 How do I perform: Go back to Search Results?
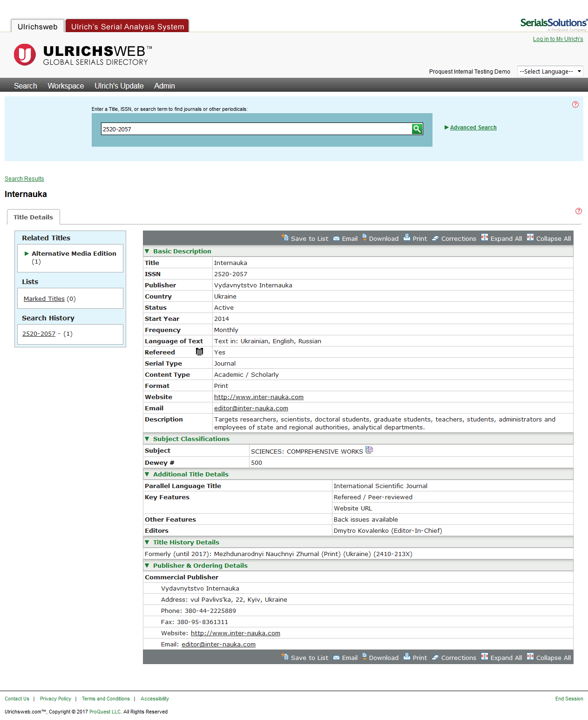(x=24, y=179)
